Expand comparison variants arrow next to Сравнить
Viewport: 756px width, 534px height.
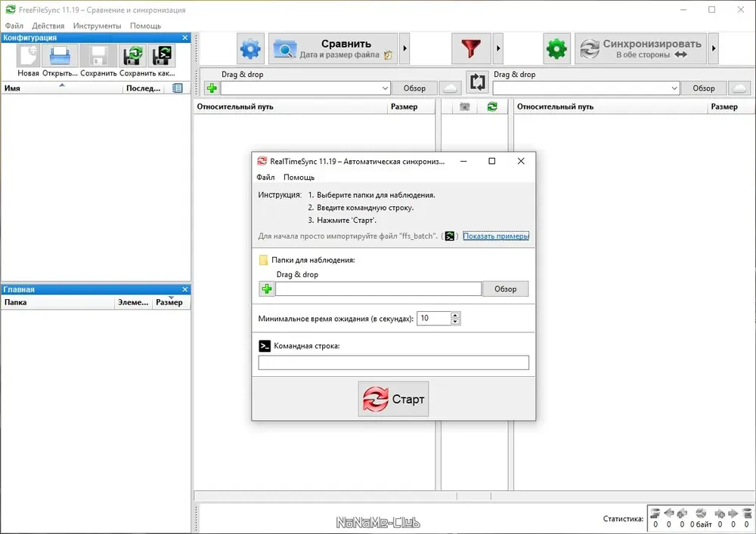405,48
